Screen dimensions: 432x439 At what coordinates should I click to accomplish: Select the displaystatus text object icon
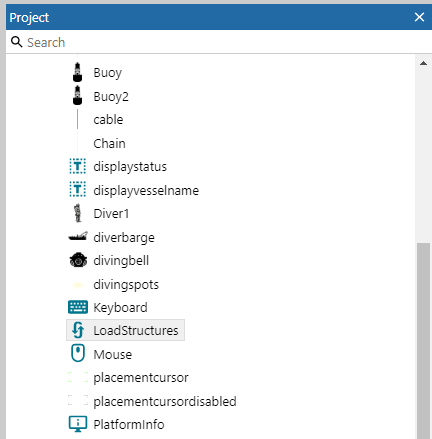tap(78, 166)
